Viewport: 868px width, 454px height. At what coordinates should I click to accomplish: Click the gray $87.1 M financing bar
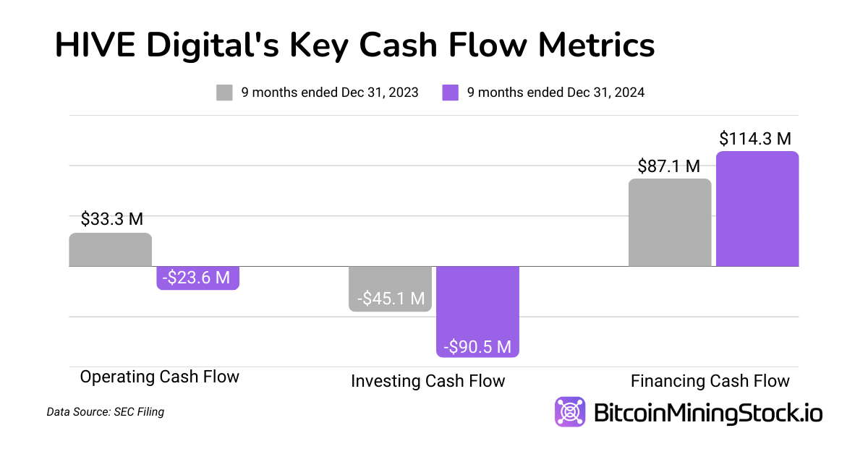click(670, 223)
